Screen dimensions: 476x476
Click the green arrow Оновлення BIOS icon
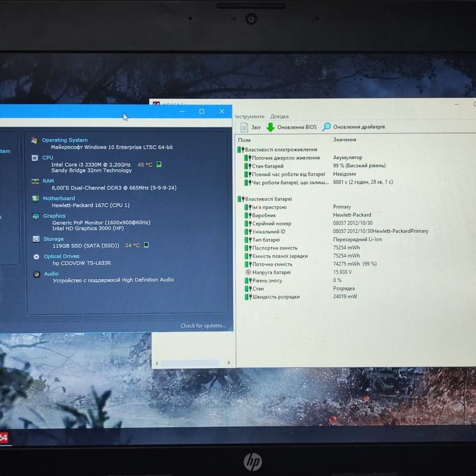click(x=270, y=127)
